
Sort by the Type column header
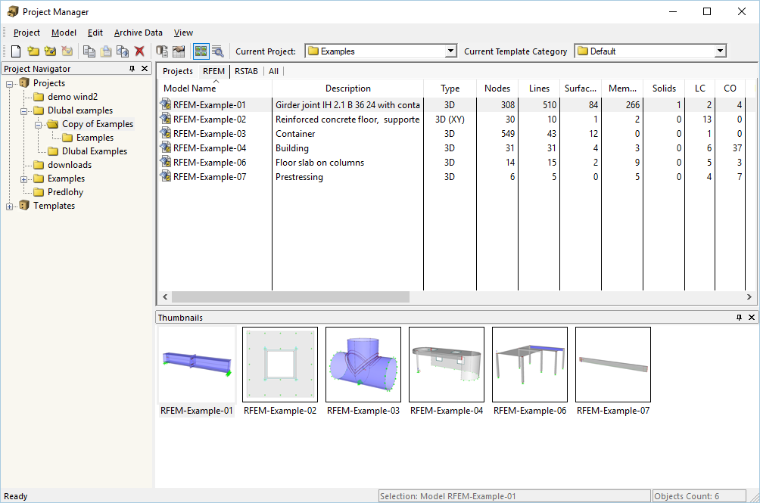click(450, 88)
